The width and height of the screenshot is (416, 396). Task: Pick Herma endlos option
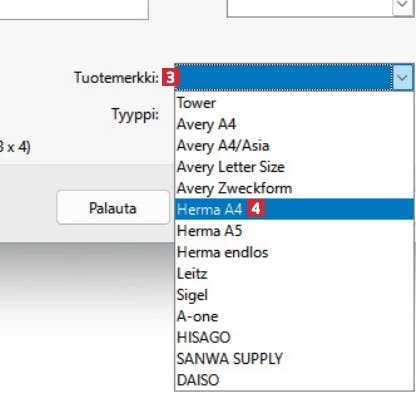coord(294,252)
